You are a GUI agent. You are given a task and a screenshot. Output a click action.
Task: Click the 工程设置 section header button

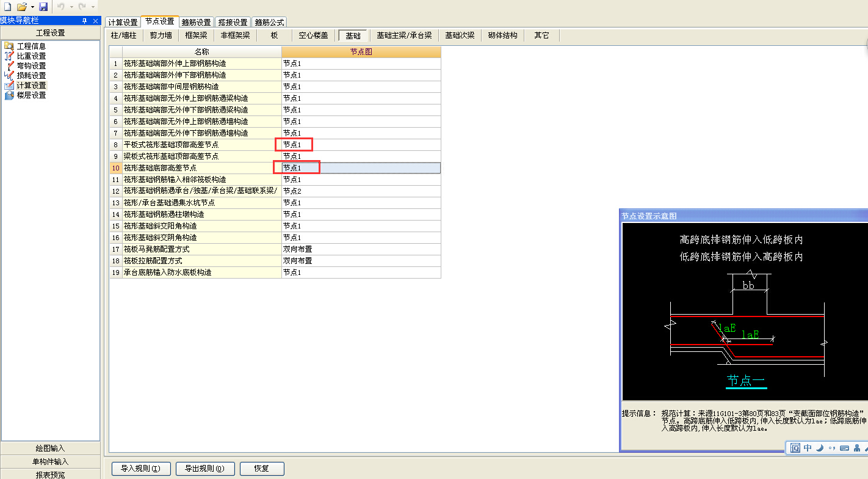50,33
